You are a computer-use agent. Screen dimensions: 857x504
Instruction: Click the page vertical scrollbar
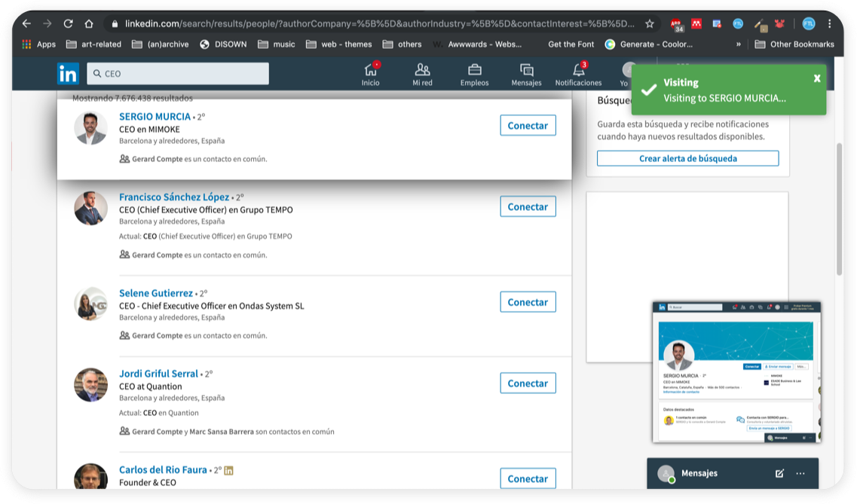coord(840,209)
